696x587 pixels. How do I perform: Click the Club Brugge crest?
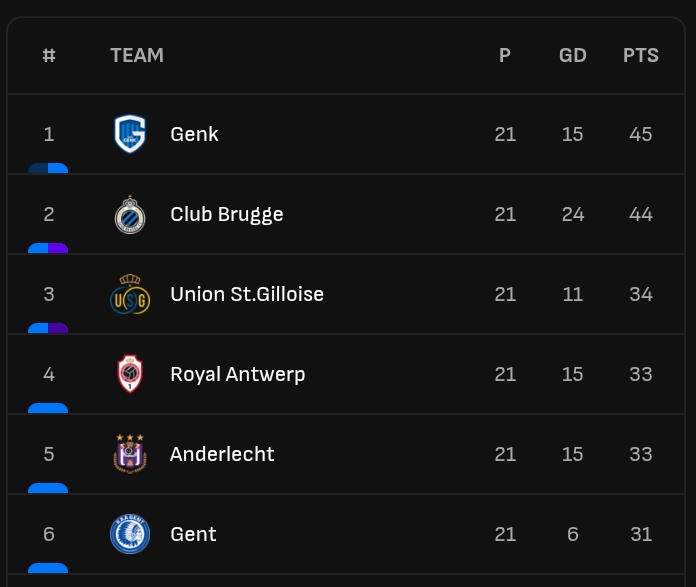pos(130,214)
